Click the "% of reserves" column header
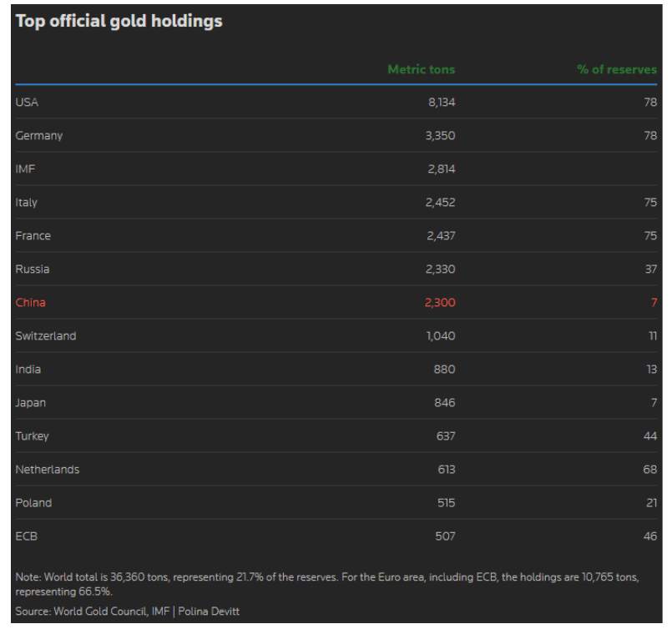 tap(616, 69)
